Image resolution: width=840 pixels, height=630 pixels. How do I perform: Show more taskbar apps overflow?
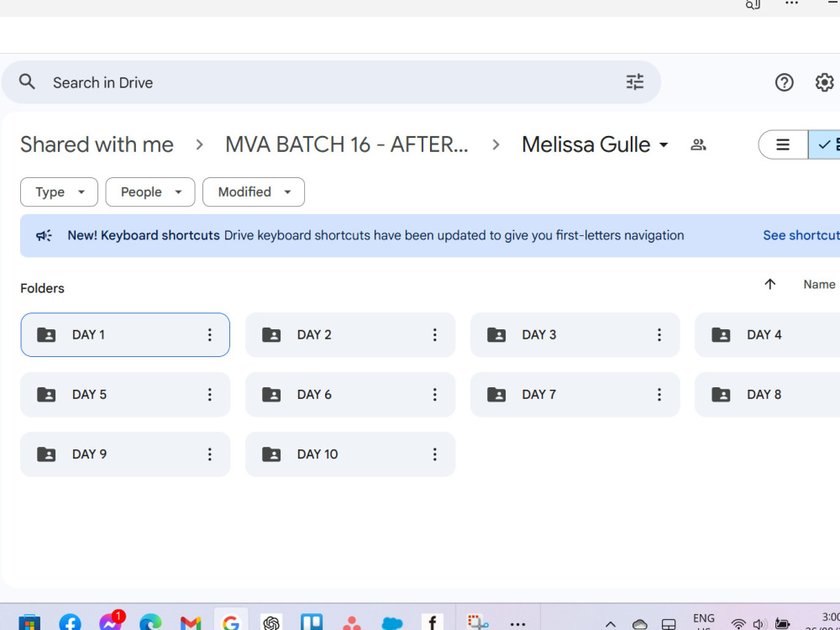[517, 624]
